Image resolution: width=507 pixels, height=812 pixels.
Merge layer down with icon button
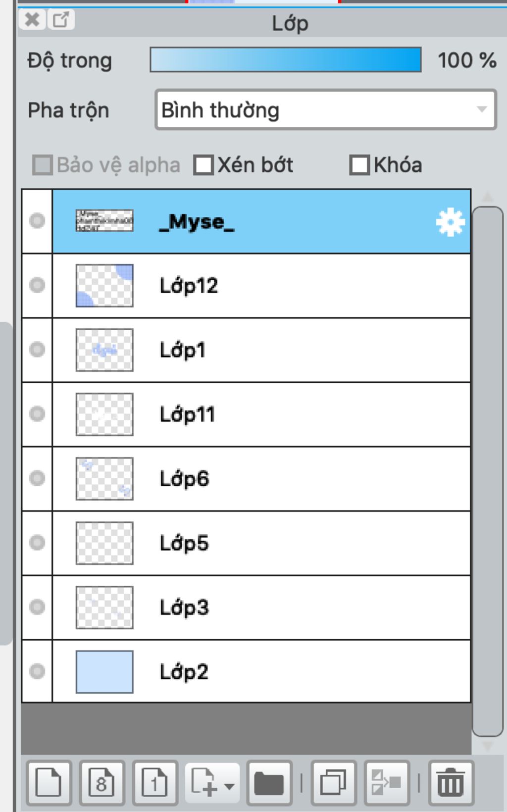tap(386, 783)
